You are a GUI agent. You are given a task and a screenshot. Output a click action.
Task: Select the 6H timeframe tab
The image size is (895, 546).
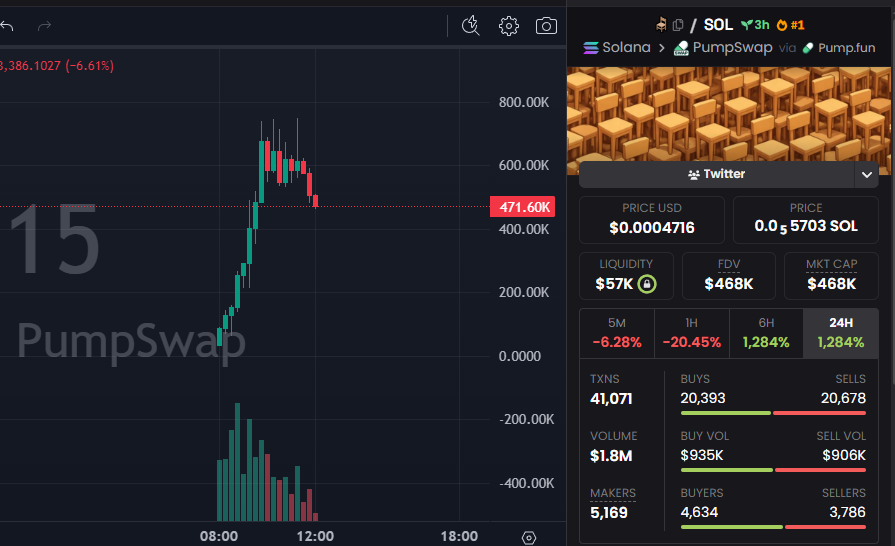(766, 333)
